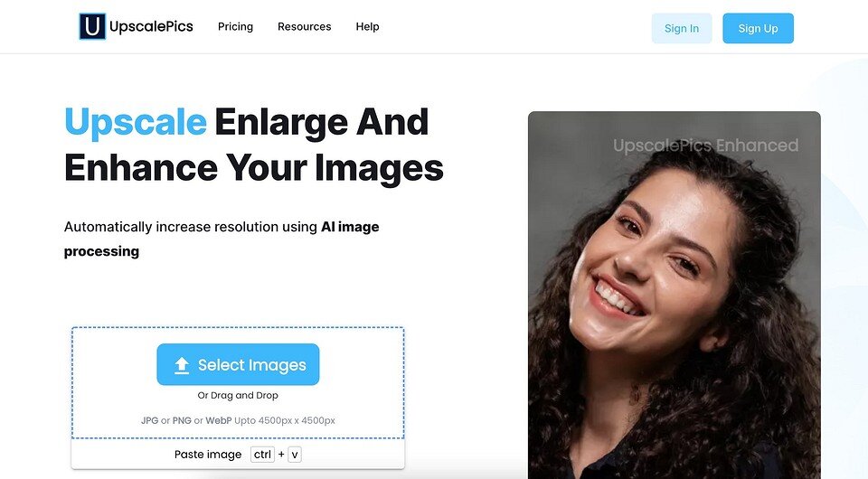Click the UpscalePics Enhanced watermark text
Image resolution: width=868 pixels, height=479 pixels.
click(x=705, y=146)
